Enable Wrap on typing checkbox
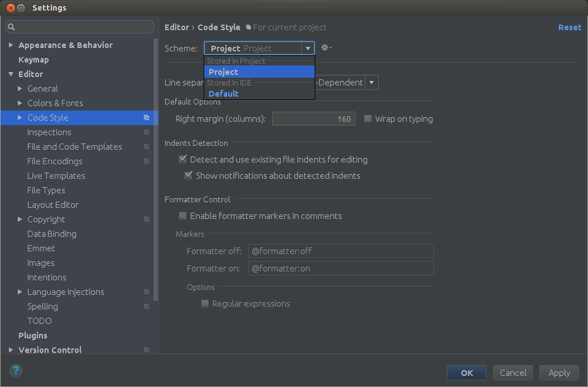The image size is (588, 387). click(368, 119)
